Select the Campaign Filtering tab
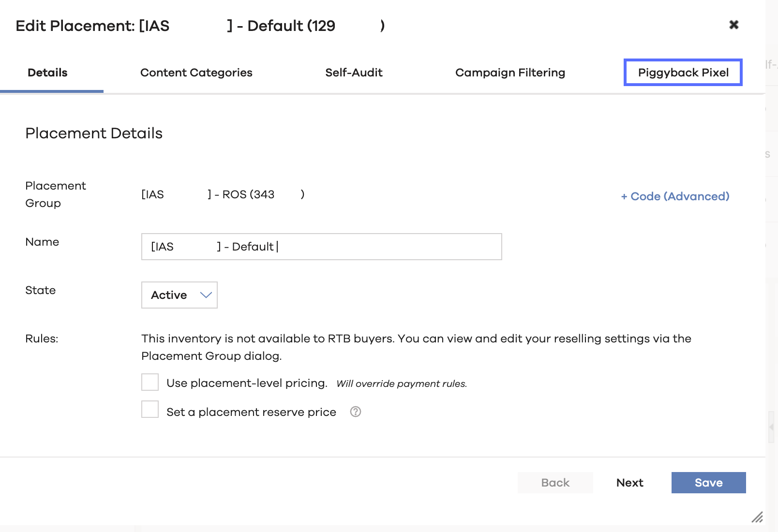The height and width of the screenshot is (532, 778). click(510, 73)
